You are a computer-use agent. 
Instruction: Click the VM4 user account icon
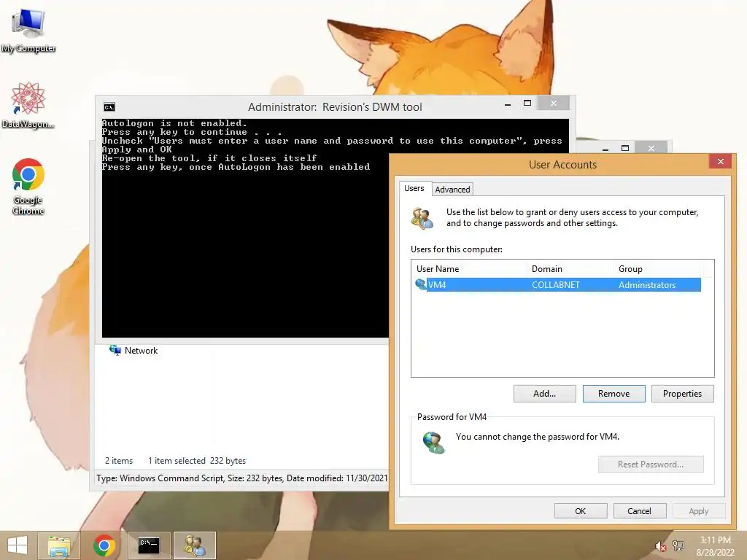pos(421,285)
